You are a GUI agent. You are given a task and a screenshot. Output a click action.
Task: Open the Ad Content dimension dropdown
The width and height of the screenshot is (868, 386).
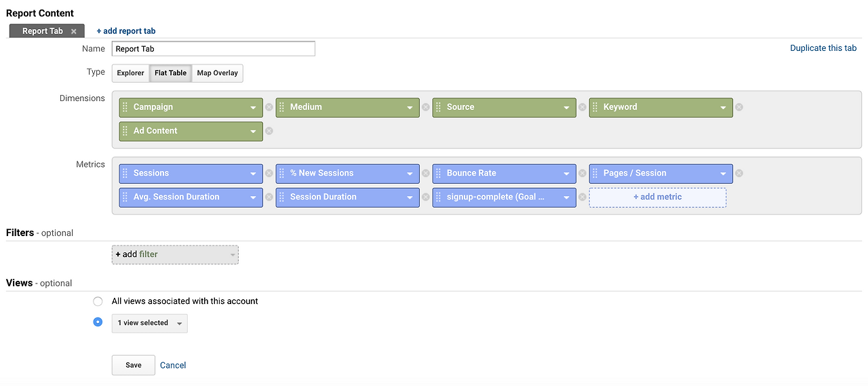pyautogui.click(x=253, y=132)
